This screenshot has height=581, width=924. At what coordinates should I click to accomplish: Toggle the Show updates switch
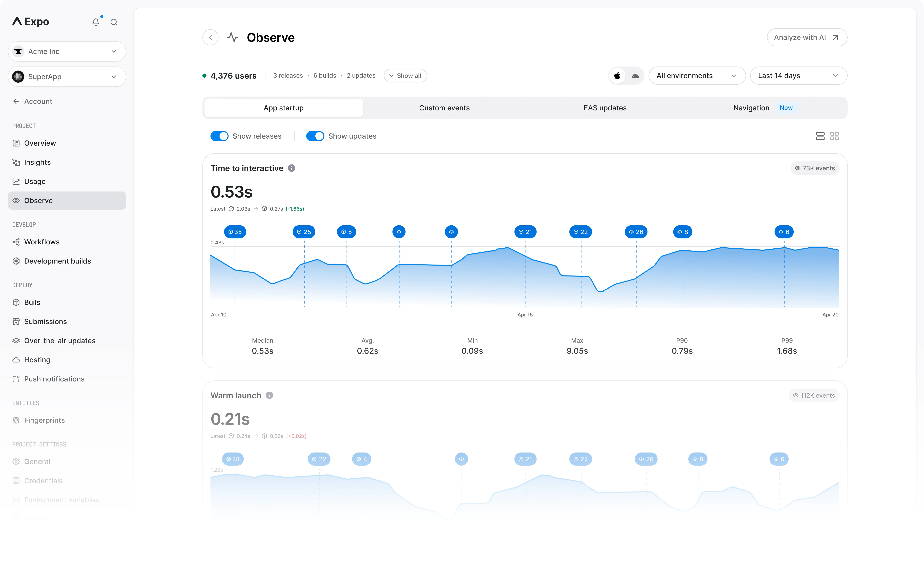[x=315, y=136]
